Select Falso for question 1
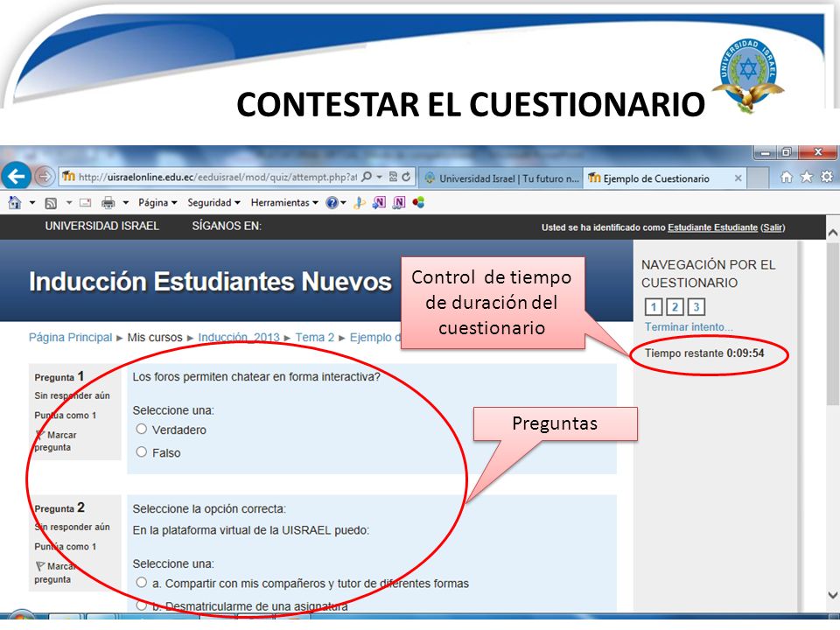840x630 pixels. [142, 452]
